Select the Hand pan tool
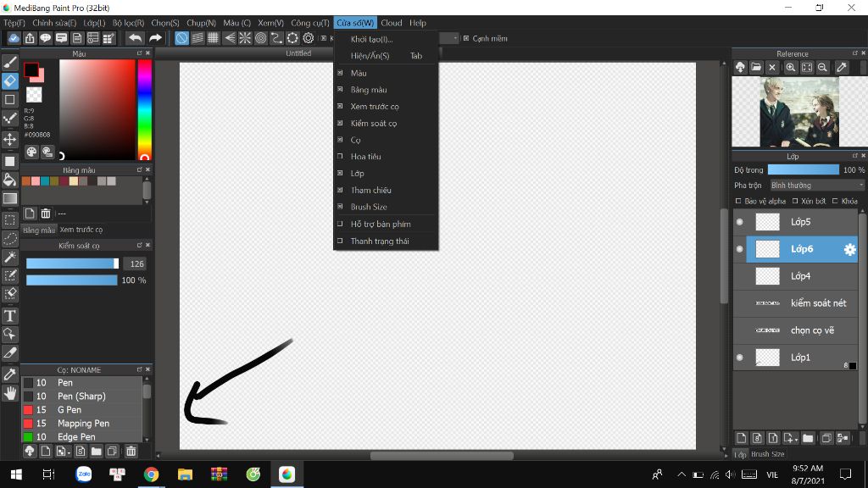 (10, 393)
